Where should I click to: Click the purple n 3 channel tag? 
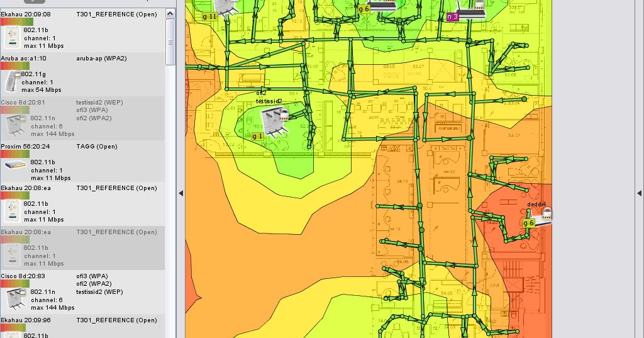(453, 17)
